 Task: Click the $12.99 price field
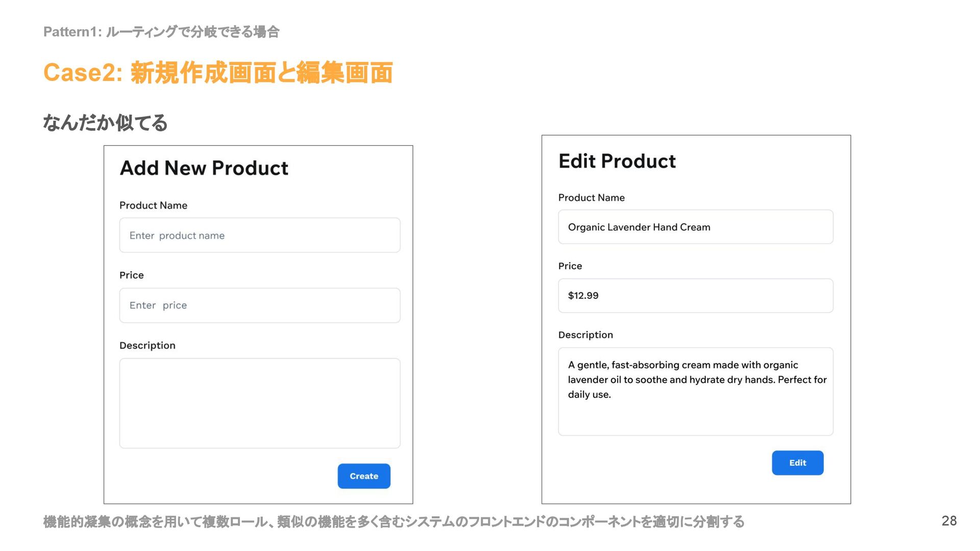695,295
